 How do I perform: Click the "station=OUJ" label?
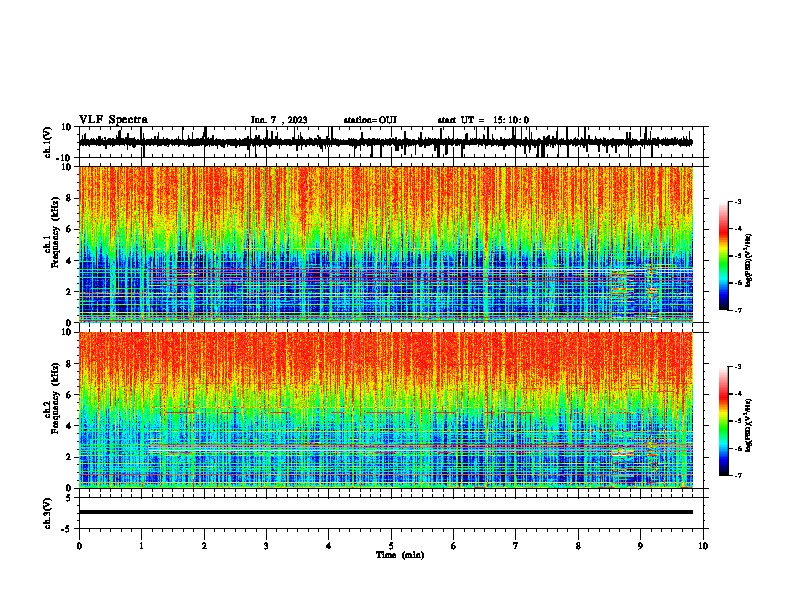tap(370, 120)
